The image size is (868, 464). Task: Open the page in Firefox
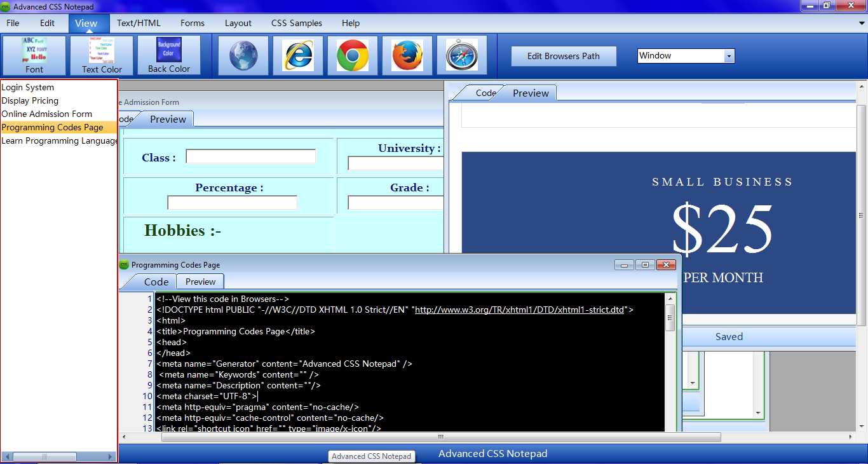point(407,55)
